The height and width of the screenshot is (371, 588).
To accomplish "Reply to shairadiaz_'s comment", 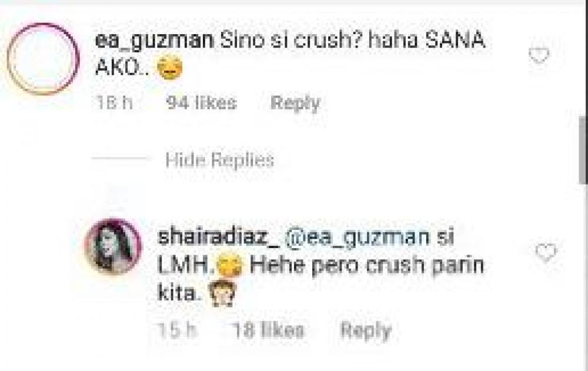I will click(365, 330).
